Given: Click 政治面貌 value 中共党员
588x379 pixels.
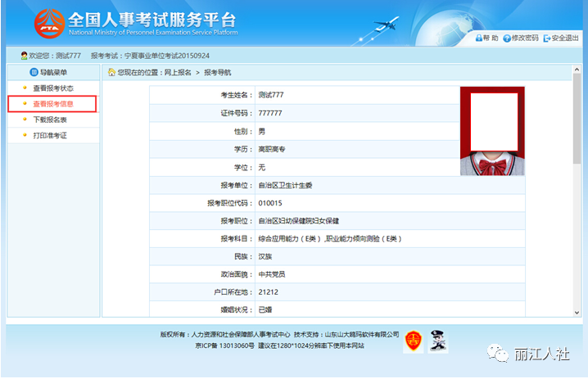Looking at the screenshot, I should click(x=272, y=274).
